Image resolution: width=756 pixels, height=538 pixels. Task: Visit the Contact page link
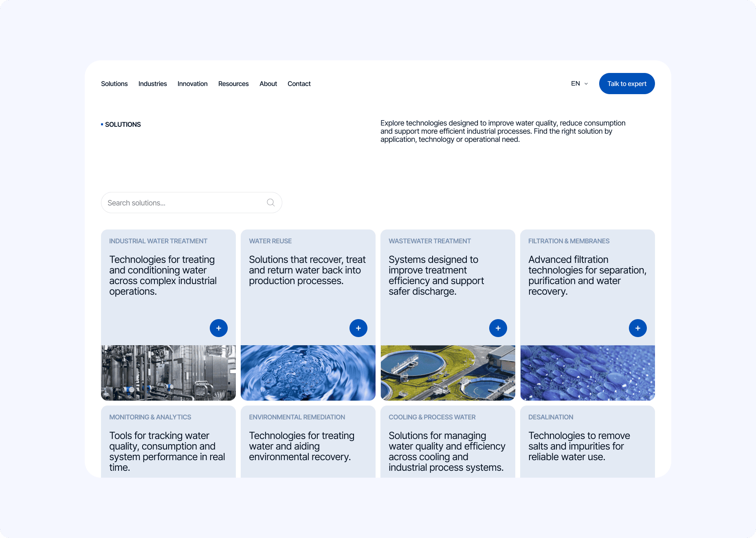coord(299,84)
